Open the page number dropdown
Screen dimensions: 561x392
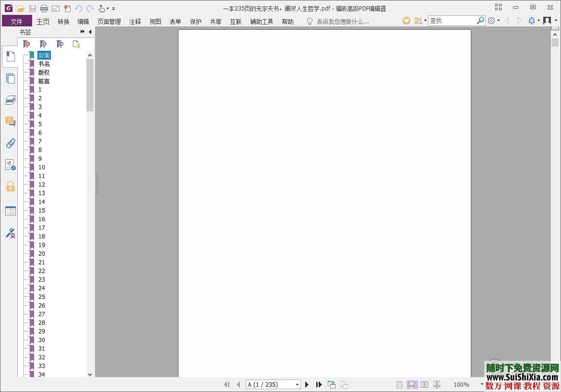pos(297,384)
